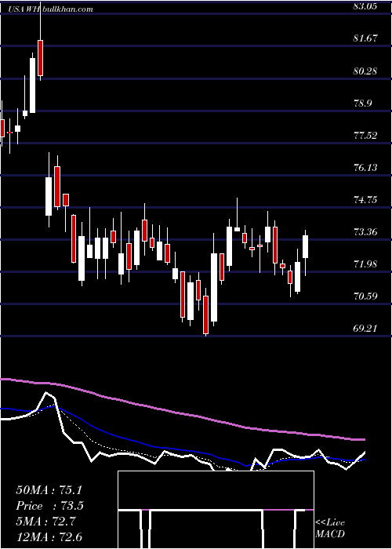Viewport: 392px width, 549px height.
Task: Click the 77.52 price axis label
Action: (365, 136)
